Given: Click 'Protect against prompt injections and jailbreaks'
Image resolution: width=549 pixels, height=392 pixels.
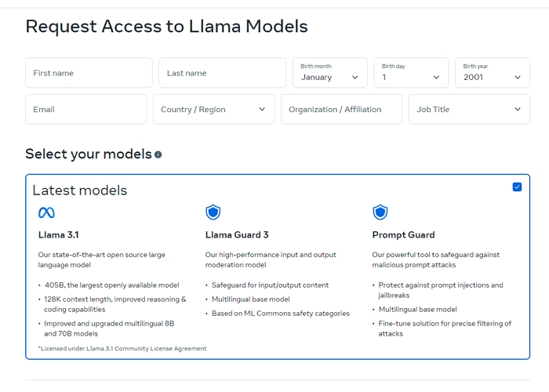Looking at the screenshot, I should (441, 290).
